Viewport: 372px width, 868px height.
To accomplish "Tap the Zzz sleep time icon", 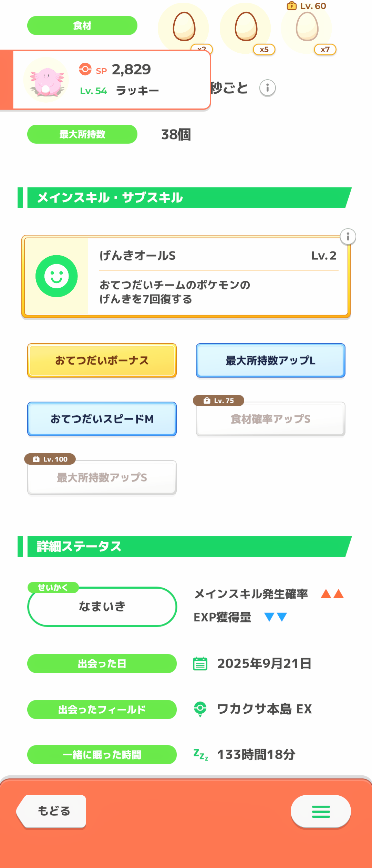I will coord(200,754).
